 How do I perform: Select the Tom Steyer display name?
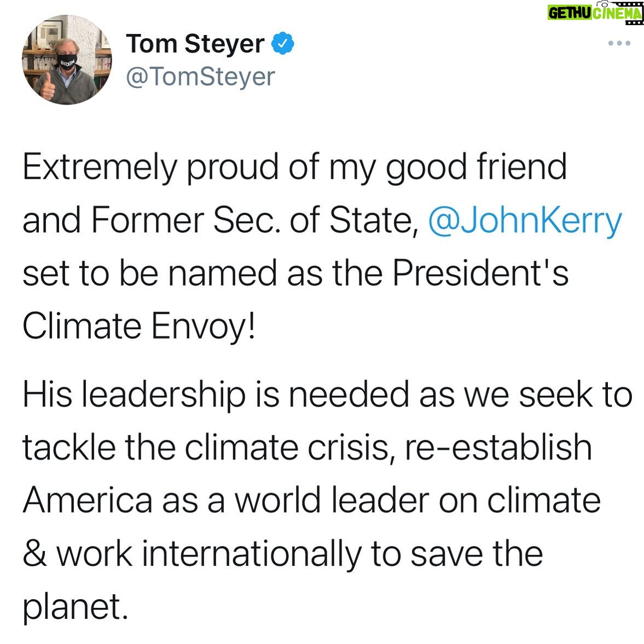tap(195, 44)
